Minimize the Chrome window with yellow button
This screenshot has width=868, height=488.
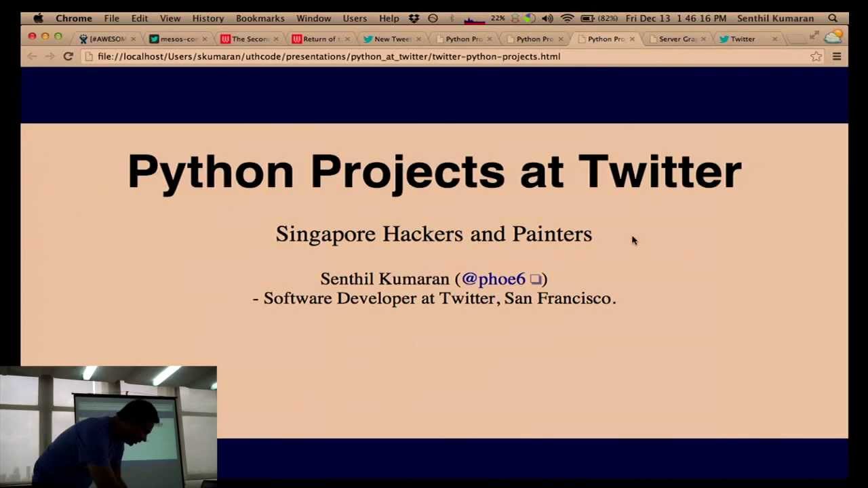click(x=45, y=36)
